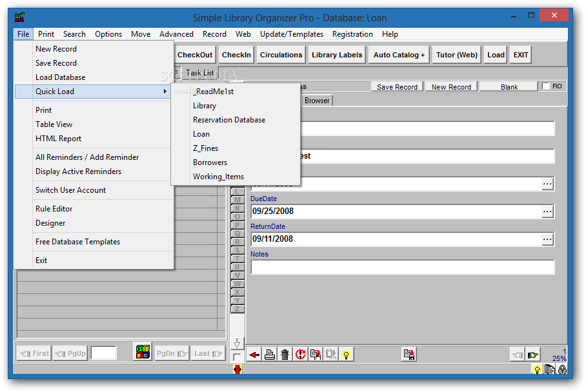Click the EXIT toolbar button
The width and height of the screenshot is (586, 392).
coord(521,55)
